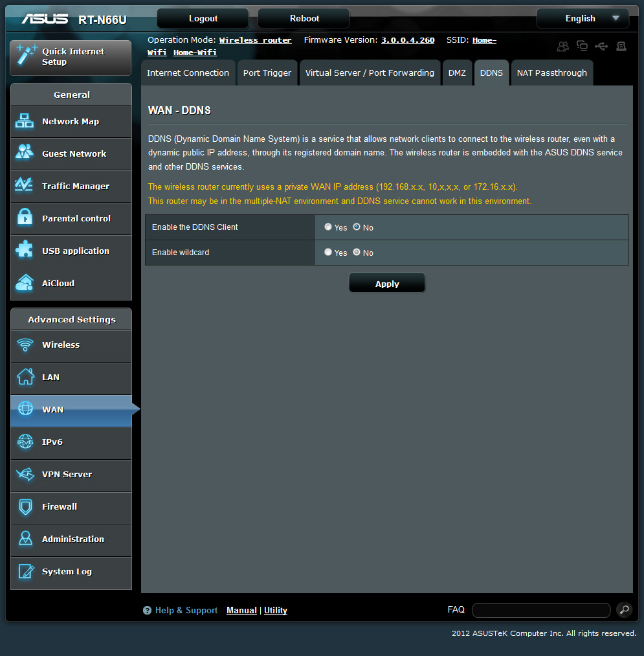Click the Advanced Settings header
Viewport: 644px width, 656px height.
click(71, 320)
